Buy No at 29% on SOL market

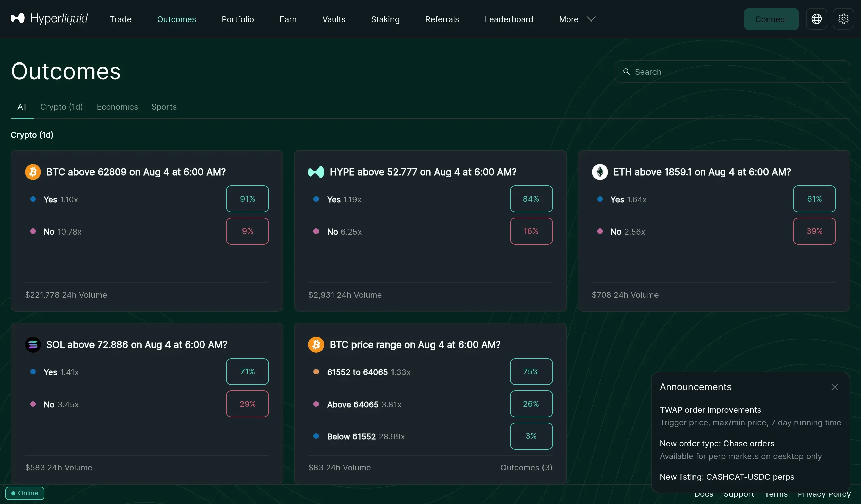tap(247, 404)
